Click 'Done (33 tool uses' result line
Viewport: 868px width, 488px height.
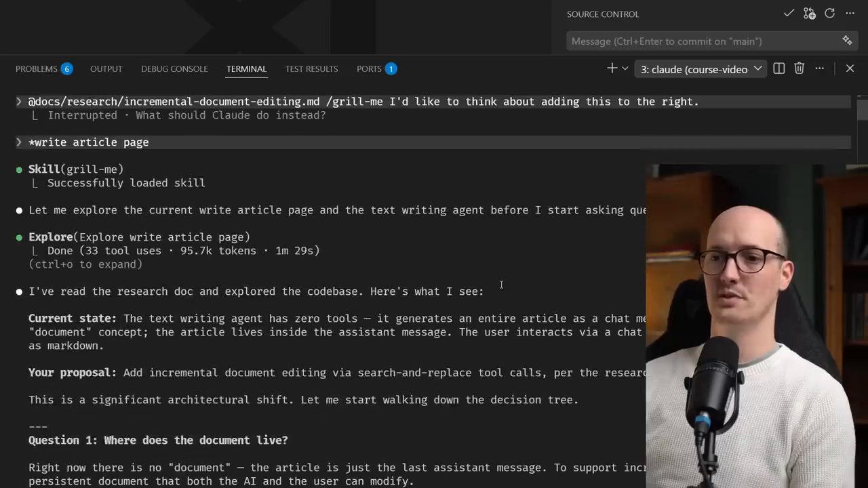click(x=184, y=251)
